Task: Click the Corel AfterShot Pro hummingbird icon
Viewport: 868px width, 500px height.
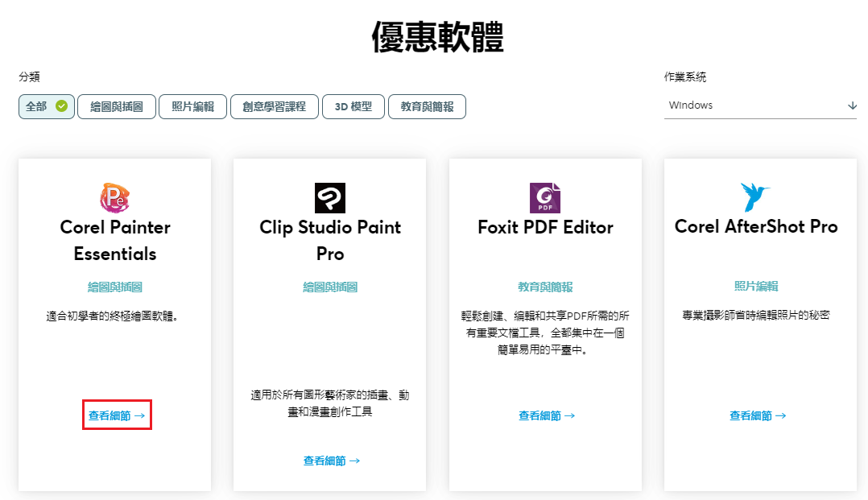Action: click(x=755, y=197)
